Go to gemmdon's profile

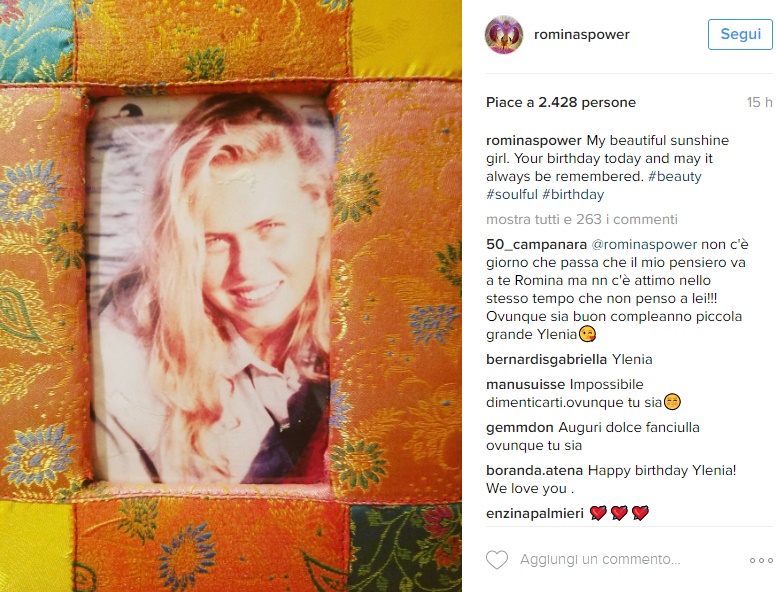(520, 428)
